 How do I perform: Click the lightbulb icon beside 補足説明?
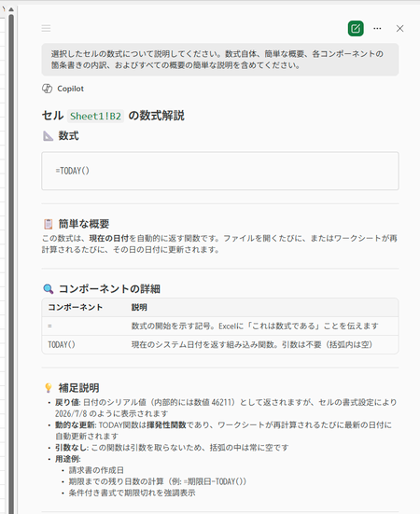49,388
